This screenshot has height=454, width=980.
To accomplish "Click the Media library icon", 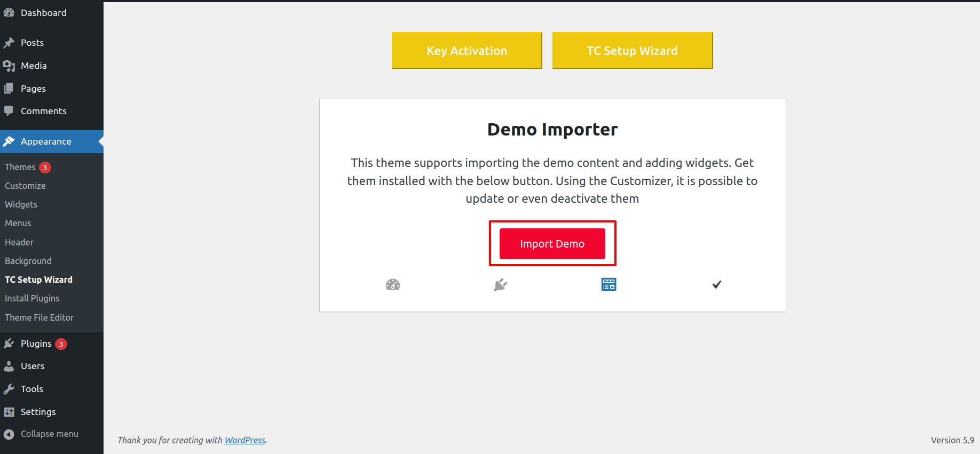I will point(9,66).
